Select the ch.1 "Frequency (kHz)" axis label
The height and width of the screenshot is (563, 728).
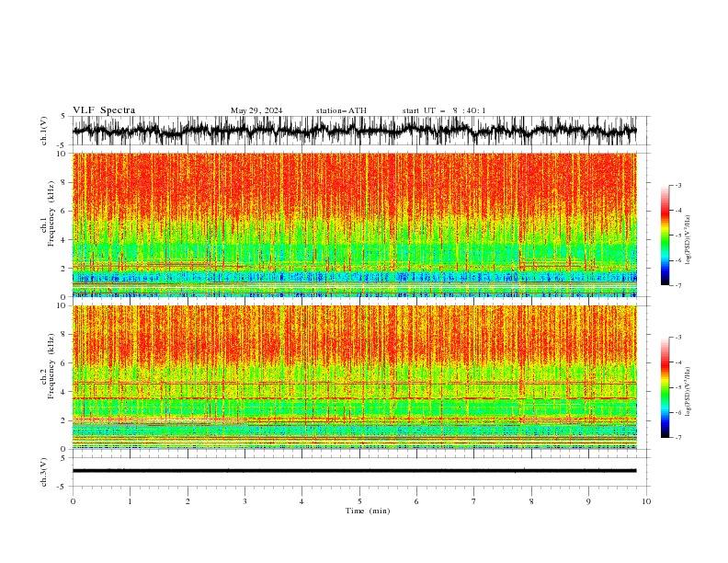pos(51,213)
